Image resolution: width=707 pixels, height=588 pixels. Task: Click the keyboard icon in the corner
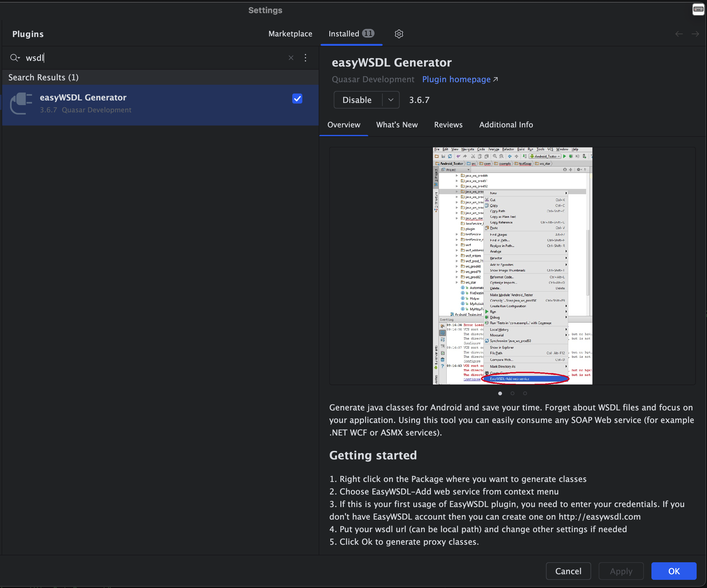tap(698, 9)
